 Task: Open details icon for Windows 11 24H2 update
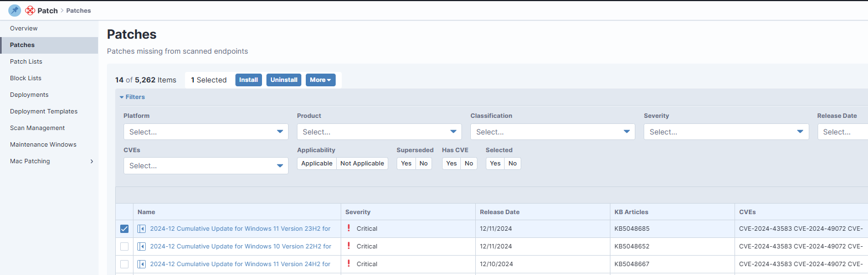(x=142, y=264)
